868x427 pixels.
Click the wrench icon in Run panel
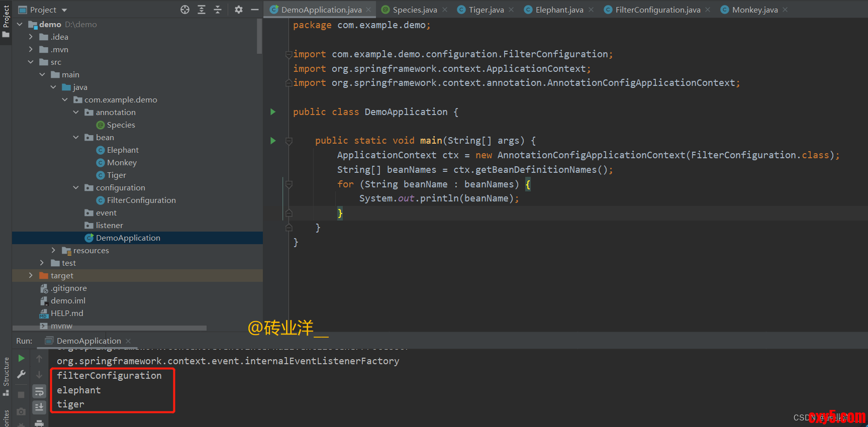21,374
